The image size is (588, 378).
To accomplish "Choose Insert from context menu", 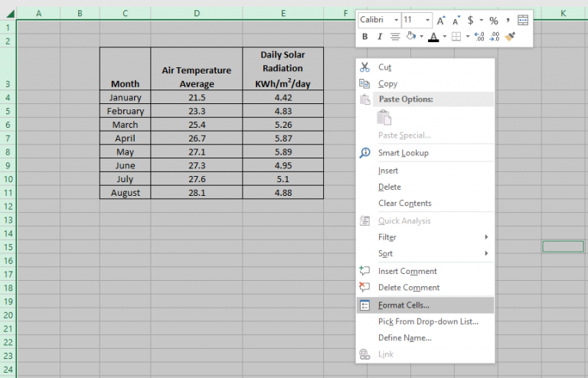I will (x=425, y=171).
